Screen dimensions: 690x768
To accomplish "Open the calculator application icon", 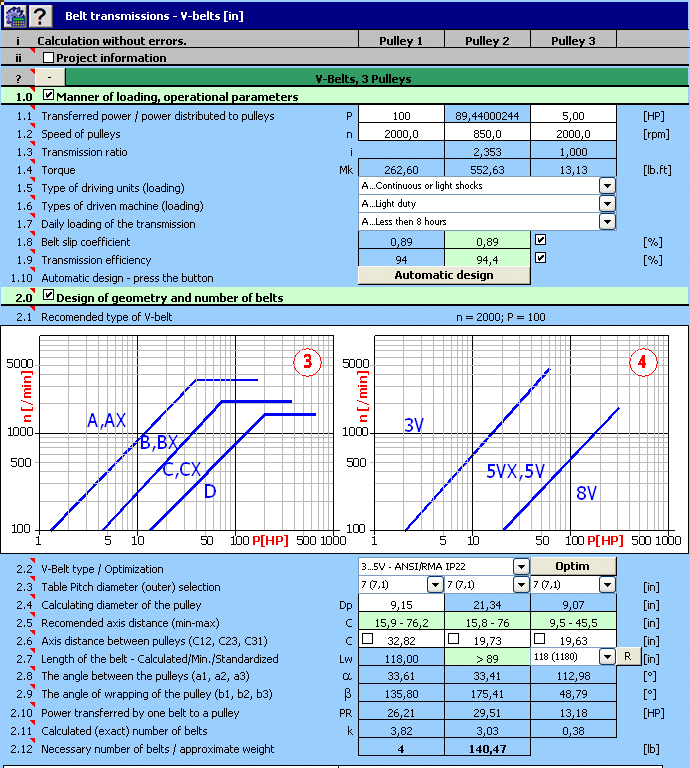I will point(15,16).
